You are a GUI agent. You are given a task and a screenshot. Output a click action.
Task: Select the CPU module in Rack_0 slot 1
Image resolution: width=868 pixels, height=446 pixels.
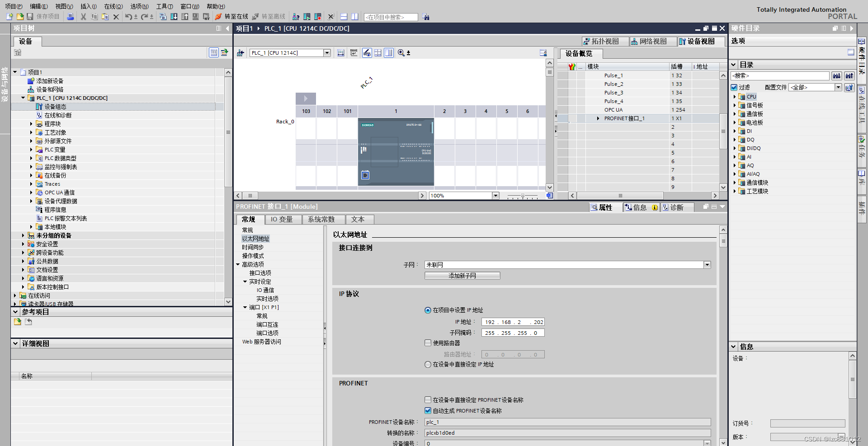(x=396, y=152)
